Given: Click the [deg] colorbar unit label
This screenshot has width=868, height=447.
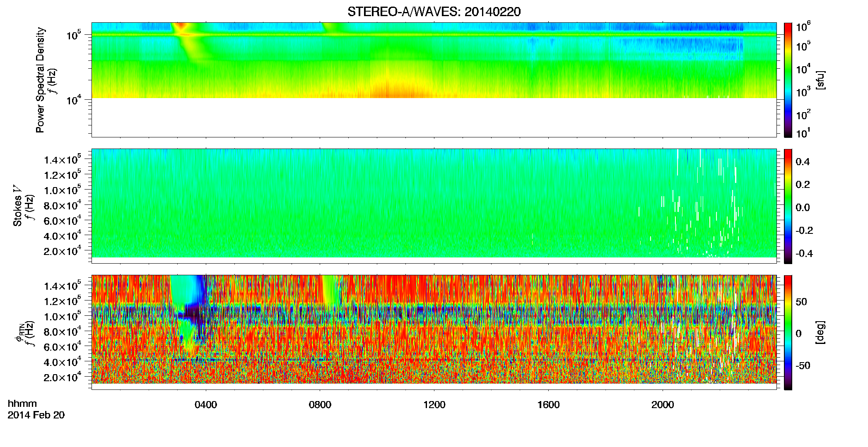Looking at the screenshot, I should click(x=820, y=332).
